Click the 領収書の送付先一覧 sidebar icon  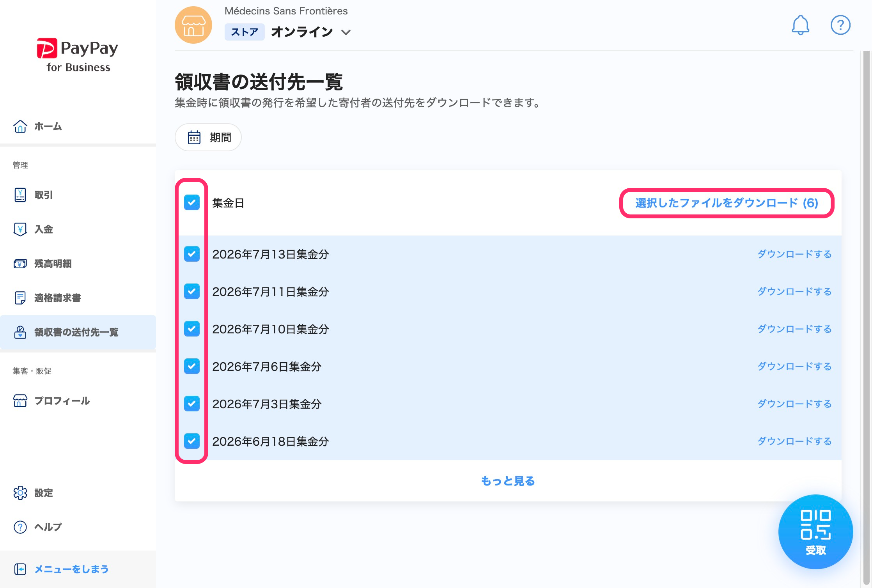point(20,332)
